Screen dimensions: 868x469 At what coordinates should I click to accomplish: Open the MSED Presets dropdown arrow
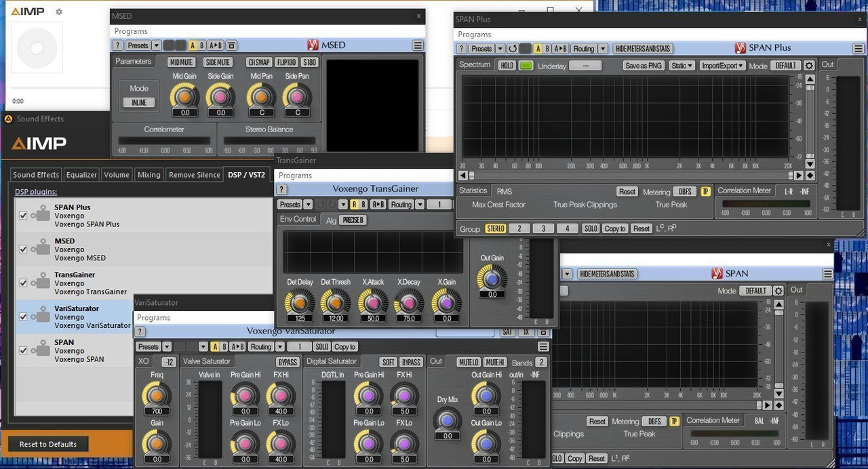coord(157,45)
